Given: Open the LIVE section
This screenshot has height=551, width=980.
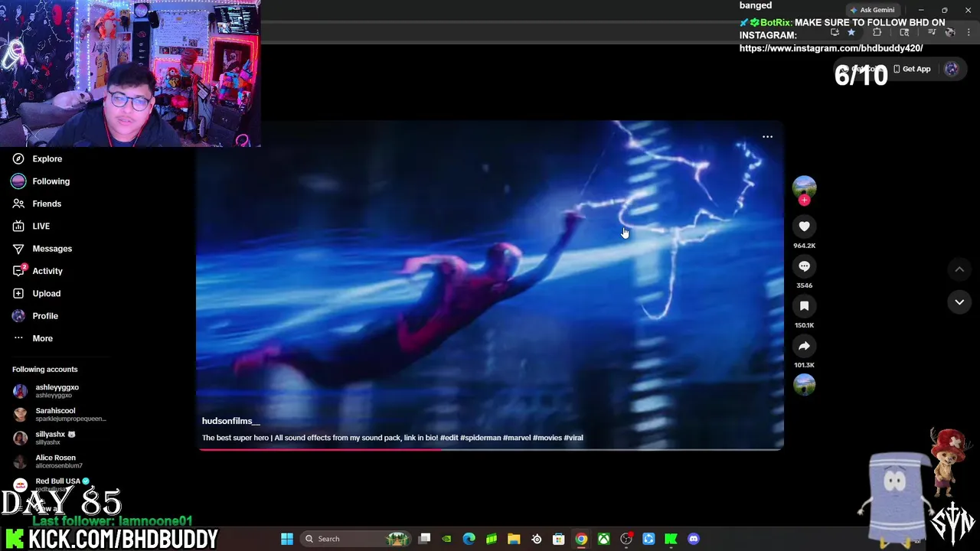Looking at the screenshot, I should [x=31, y=226].
